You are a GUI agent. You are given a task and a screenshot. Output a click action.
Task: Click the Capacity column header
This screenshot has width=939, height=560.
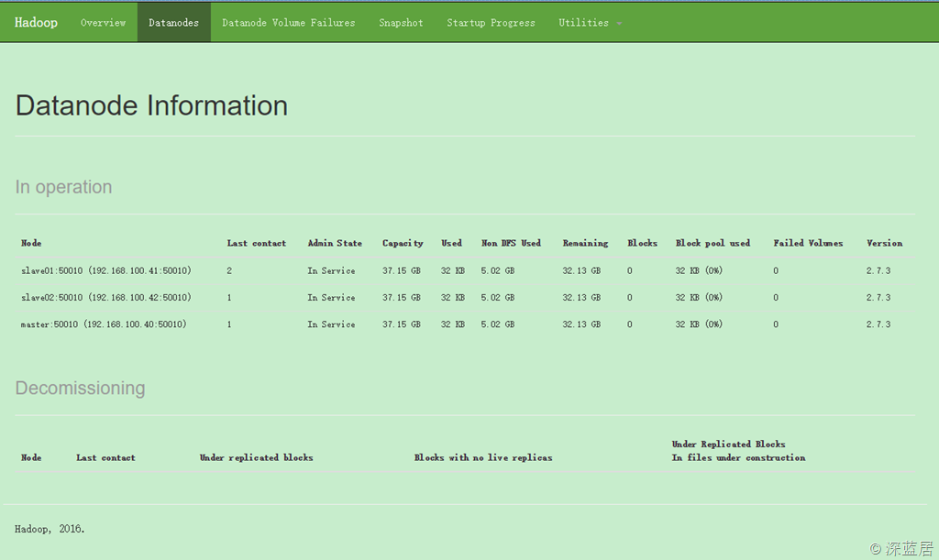pyautogui.click(x=403, y=243)
